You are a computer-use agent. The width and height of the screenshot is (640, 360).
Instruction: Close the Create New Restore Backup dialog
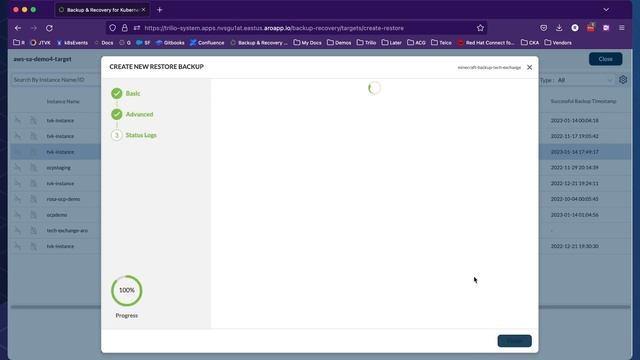529,67
